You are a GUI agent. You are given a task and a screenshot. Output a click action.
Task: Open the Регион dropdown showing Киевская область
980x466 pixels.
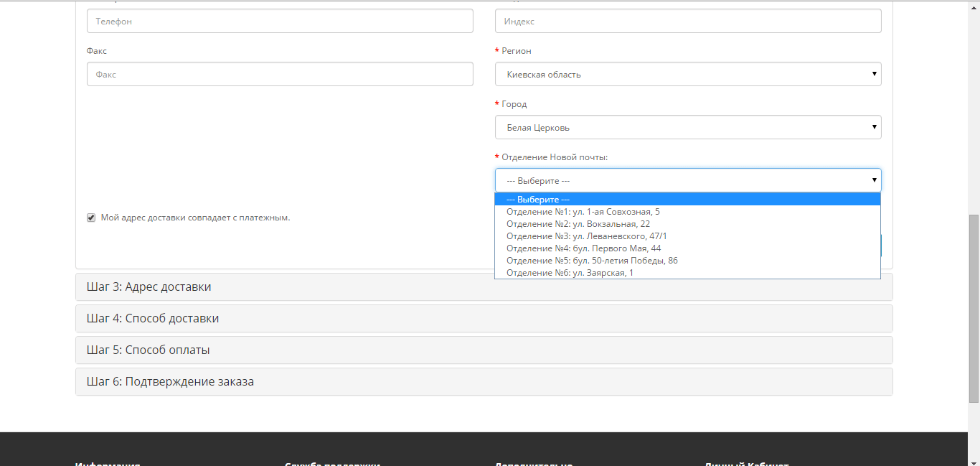(x=687, y=74)
